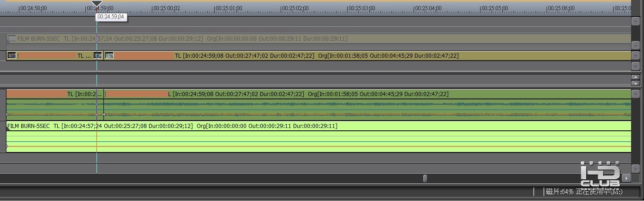Click the upper track area scroll-up arrow
The height and width of the screenshot is (201, 644).
click(x=635, y=21)
